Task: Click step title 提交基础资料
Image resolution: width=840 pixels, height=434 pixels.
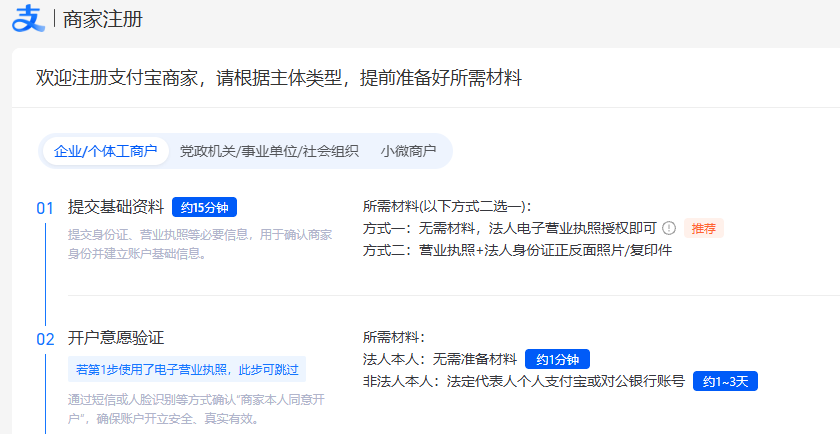Action: click(x=116, y=207)
